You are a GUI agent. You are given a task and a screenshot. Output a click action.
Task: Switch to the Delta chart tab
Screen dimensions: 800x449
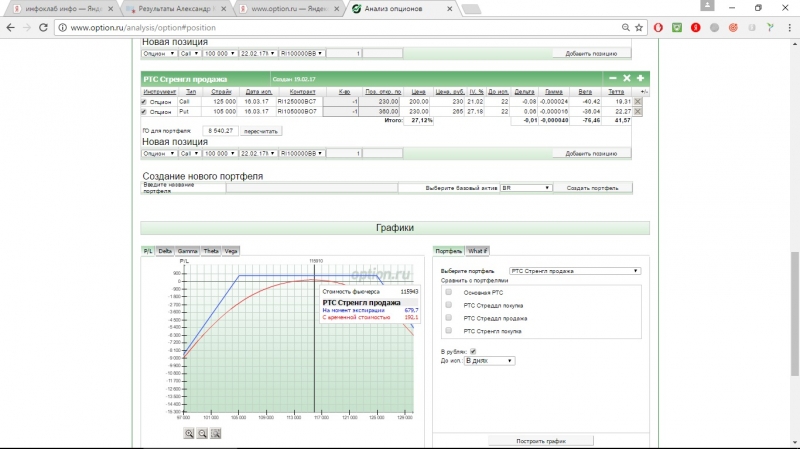(x=165, y=251)
